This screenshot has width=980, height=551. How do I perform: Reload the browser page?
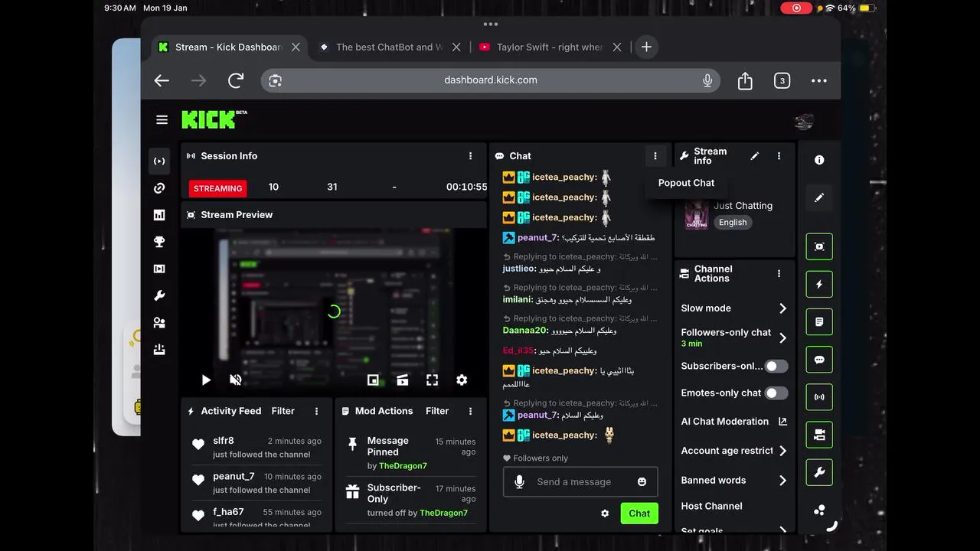pos(236,80)
